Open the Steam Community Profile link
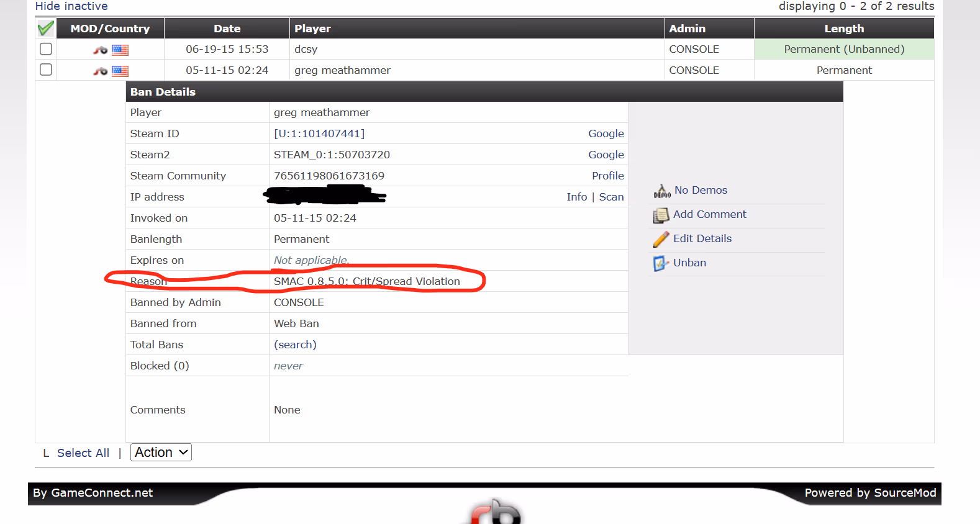The width and height of the screenshot is (980, 524). [x=608, y=176]
